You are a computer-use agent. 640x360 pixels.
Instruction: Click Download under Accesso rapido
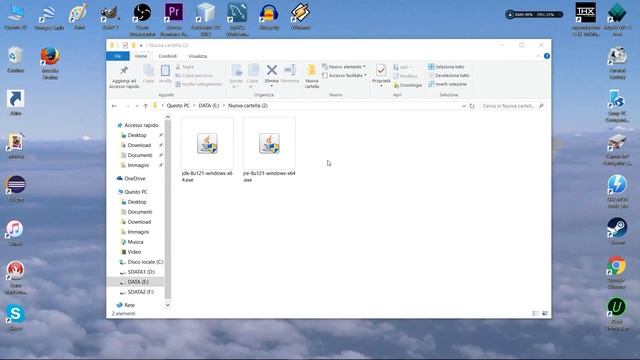pyautogui.click(x=139, y=145)
